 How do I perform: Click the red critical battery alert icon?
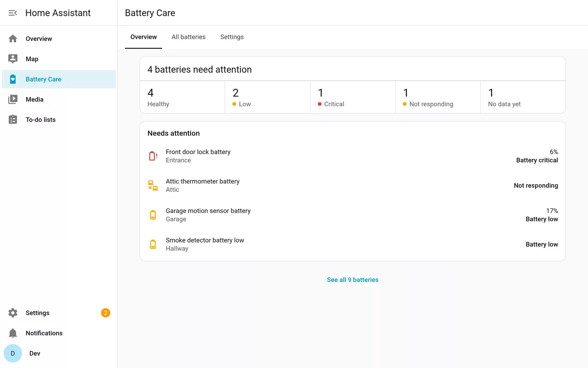(x=153, y=156)
